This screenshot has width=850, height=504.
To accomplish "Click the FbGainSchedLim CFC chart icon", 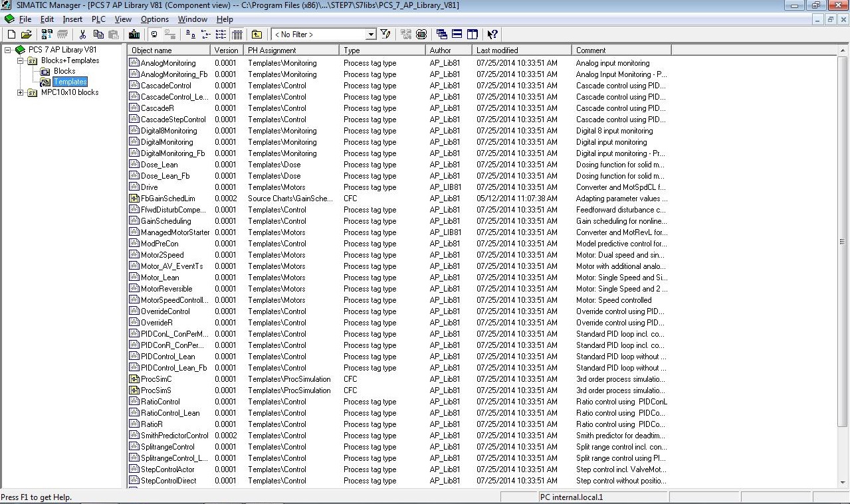I will (134, 199).
